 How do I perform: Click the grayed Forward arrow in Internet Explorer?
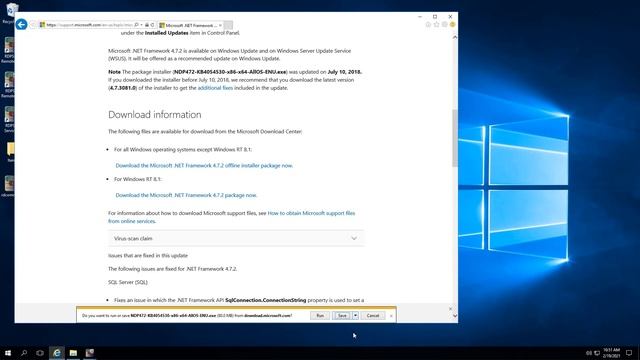tap(33, 25)
